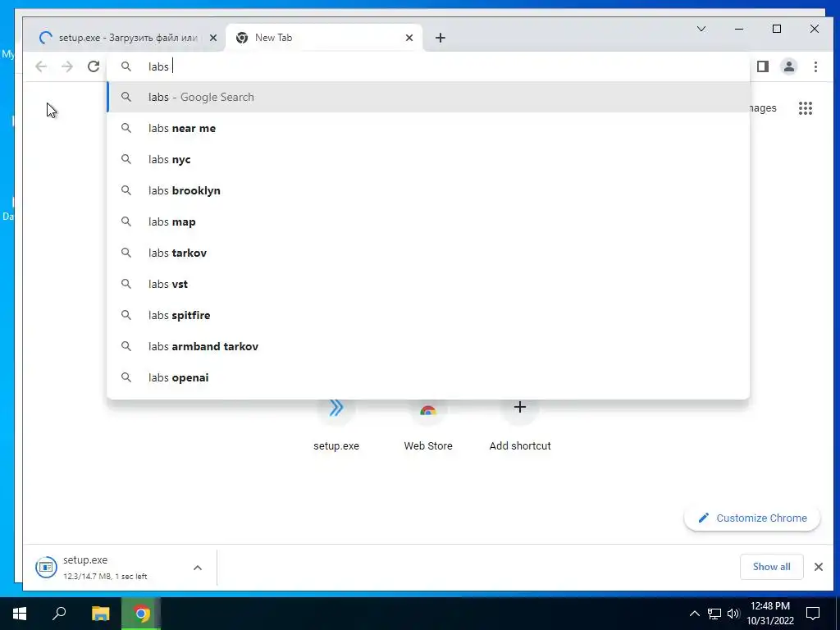Choose the 'labs openai' suggestion
840x630 pixels.
428,377
